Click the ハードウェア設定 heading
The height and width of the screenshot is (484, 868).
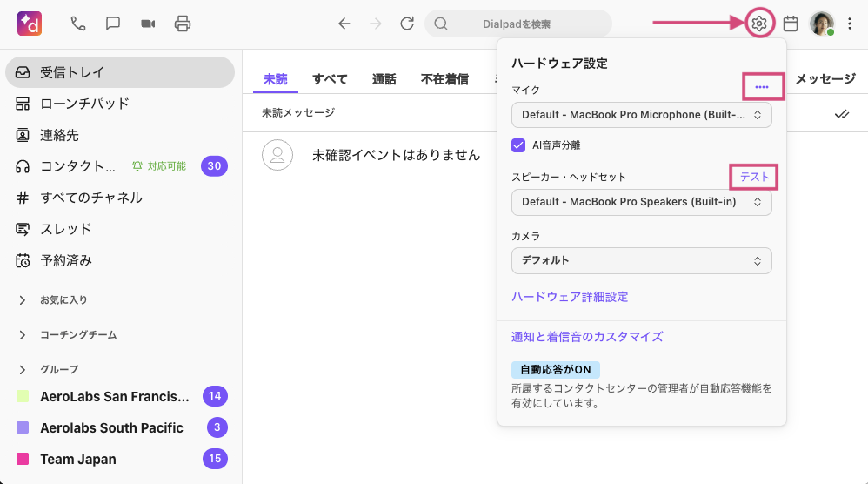[559, 64]
